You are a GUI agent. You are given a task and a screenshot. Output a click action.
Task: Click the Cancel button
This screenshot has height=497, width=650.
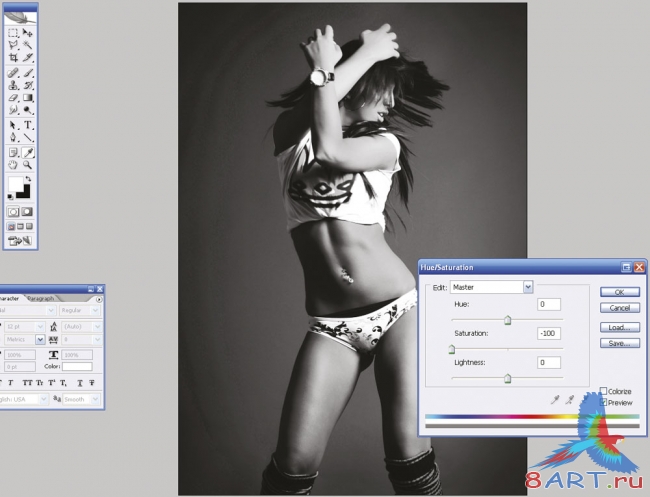pyautogui.click(x=620, y=307)
